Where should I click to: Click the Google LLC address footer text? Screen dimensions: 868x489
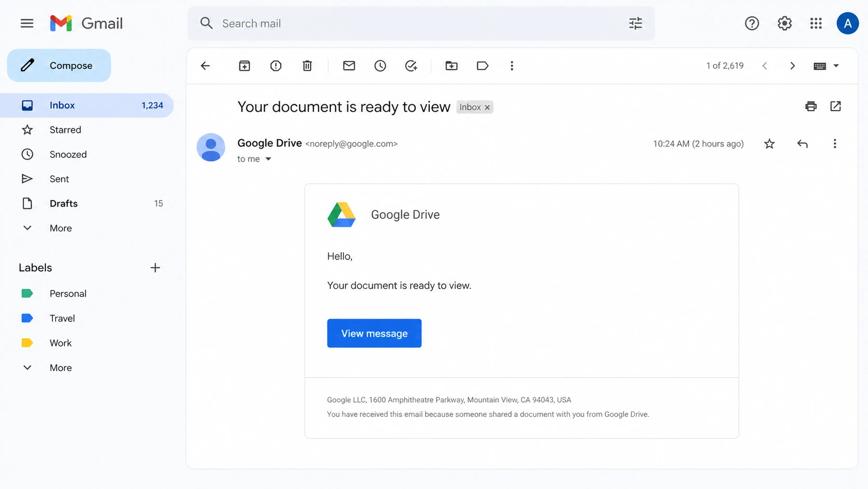coord(449,400)
